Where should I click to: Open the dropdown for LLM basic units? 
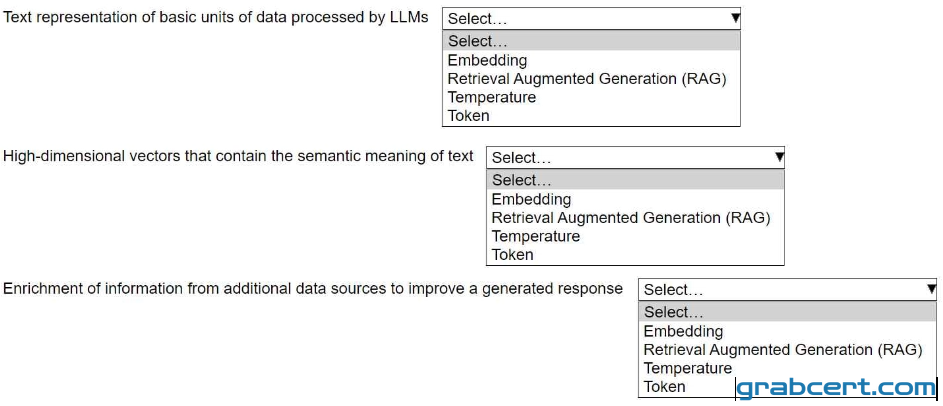tap(591, 19)
